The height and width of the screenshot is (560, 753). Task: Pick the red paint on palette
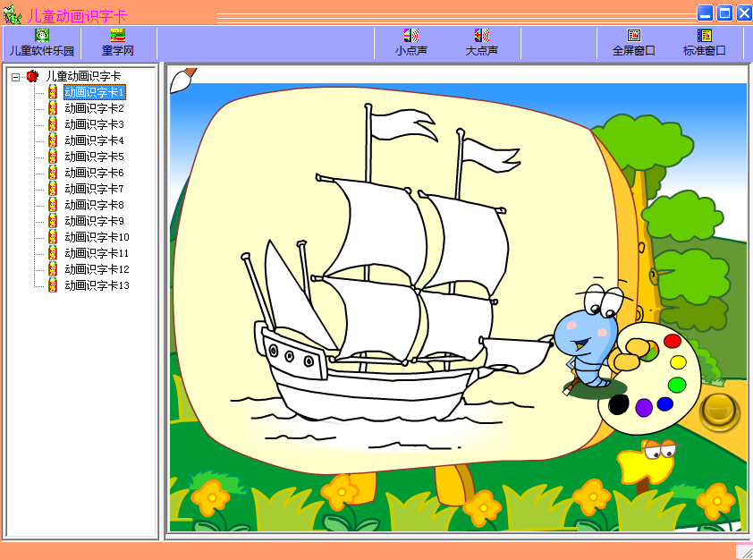(x=673, y=341)
